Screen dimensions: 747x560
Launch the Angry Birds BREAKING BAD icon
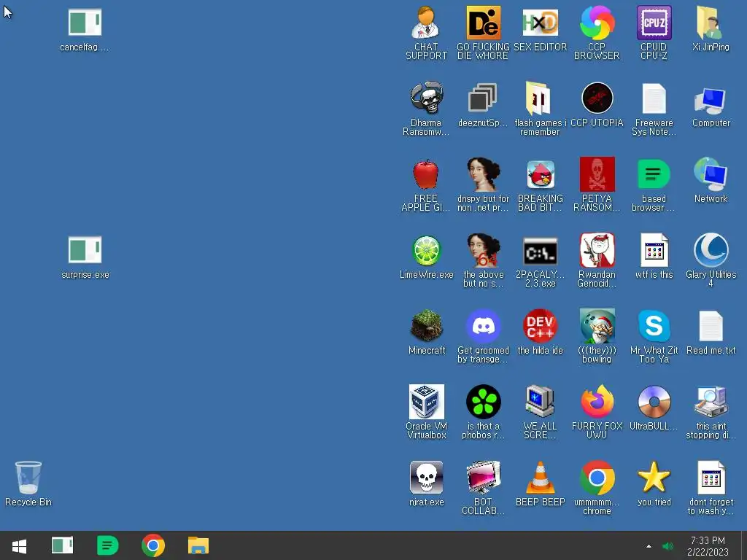pos(541,174)
